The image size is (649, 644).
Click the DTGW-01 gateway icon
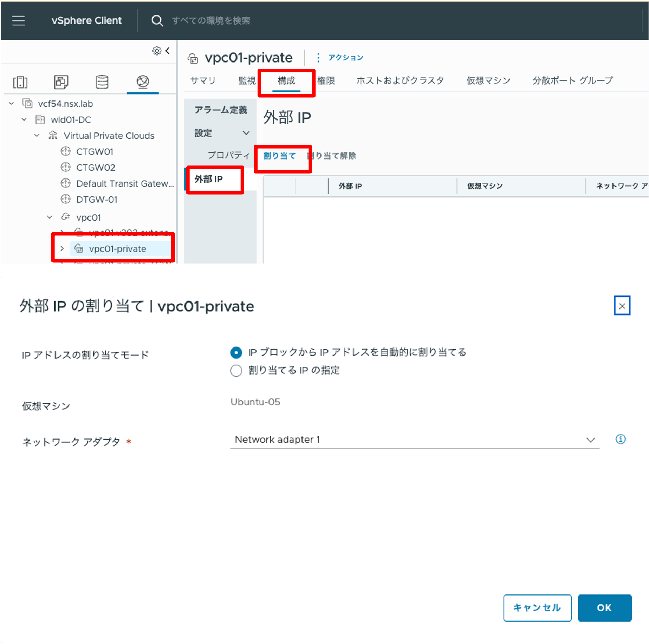click(66, 199)
